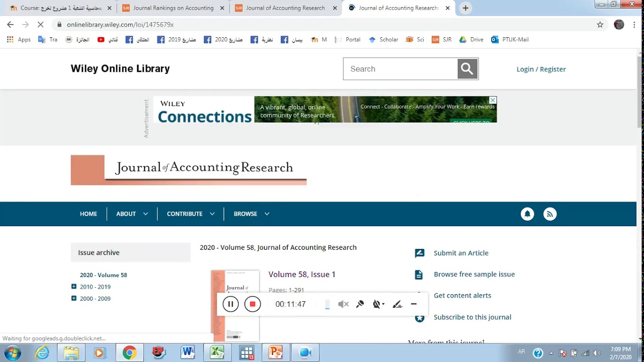
Task: Go back in browser history
Action: tap(10, 24)
